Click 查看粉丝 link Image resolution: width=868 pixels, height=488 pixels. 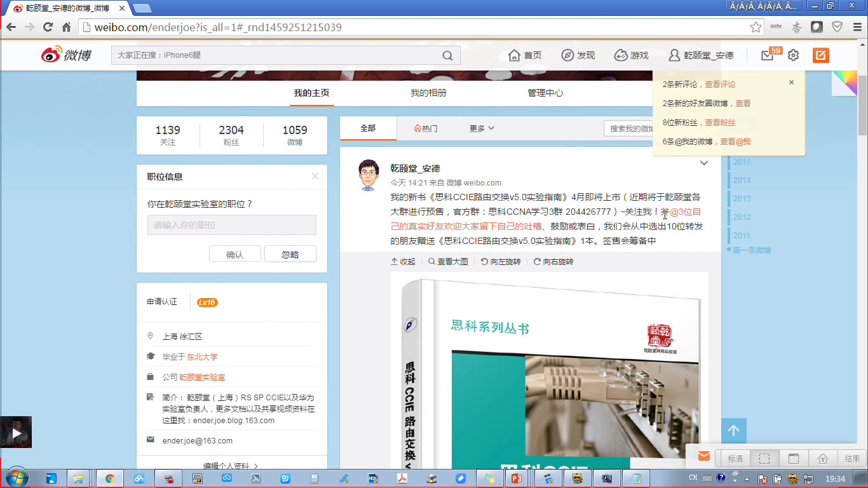click(720, 122)
